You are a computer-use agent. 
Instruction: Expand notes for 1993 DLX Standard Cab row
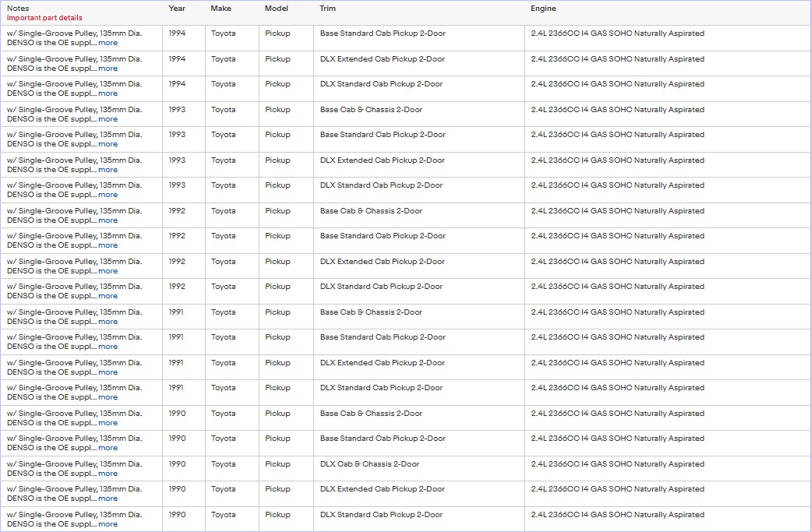tap(108, 195)
